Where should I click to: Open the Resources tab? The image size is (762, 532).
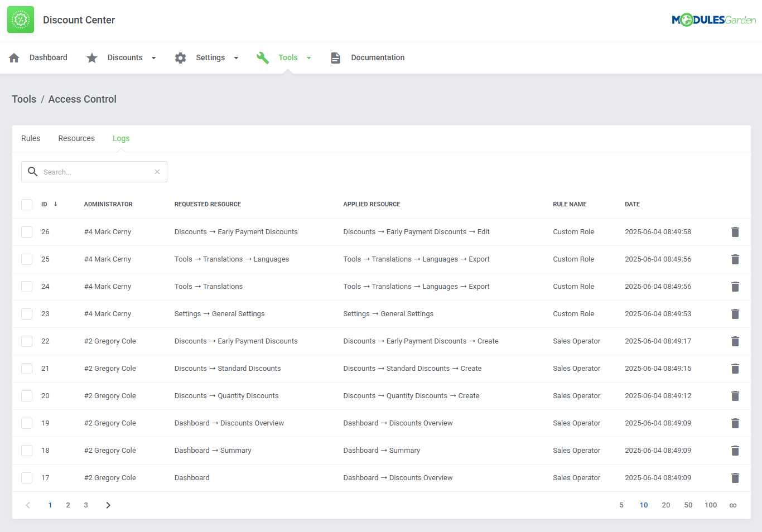coord(76,138)
